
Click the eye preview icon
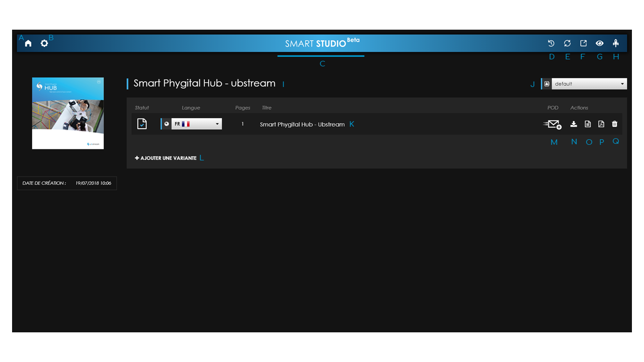point(600,44)
